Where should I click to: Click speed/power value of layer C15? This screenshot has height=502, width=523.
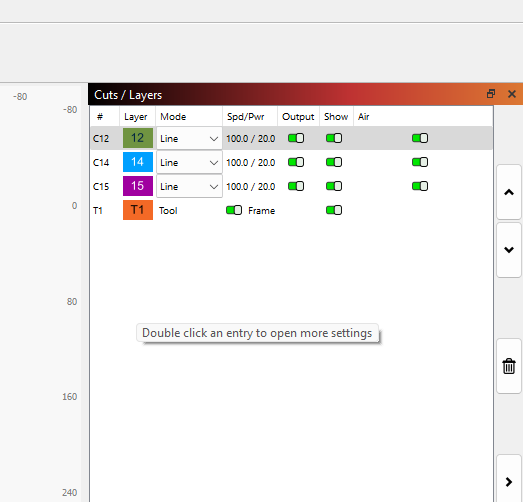click(250, 186)
